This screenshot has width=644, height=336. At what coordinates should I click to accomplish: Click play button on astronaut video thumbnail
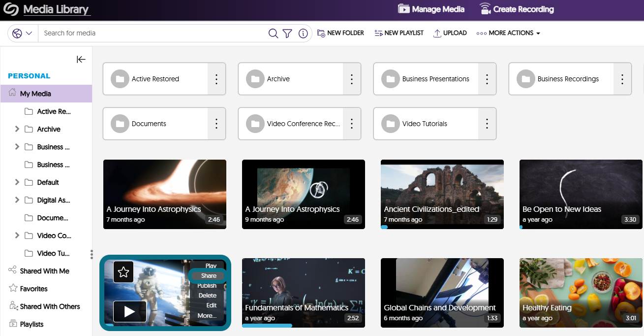coord(130,311)
